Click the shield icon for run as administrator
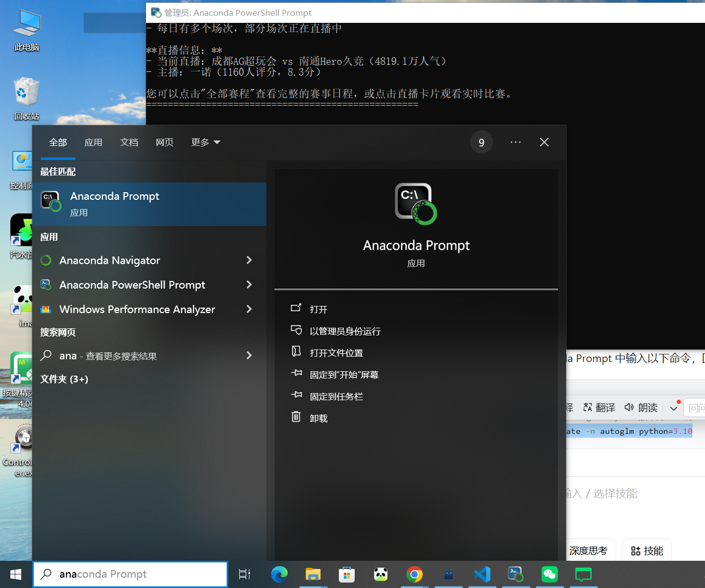This screenshot has width=705, height=588. tap(296, 330)
